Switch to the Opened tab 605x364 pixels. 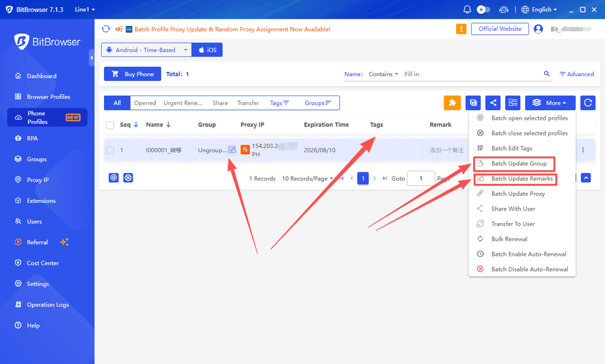click(x=145, y=103)
